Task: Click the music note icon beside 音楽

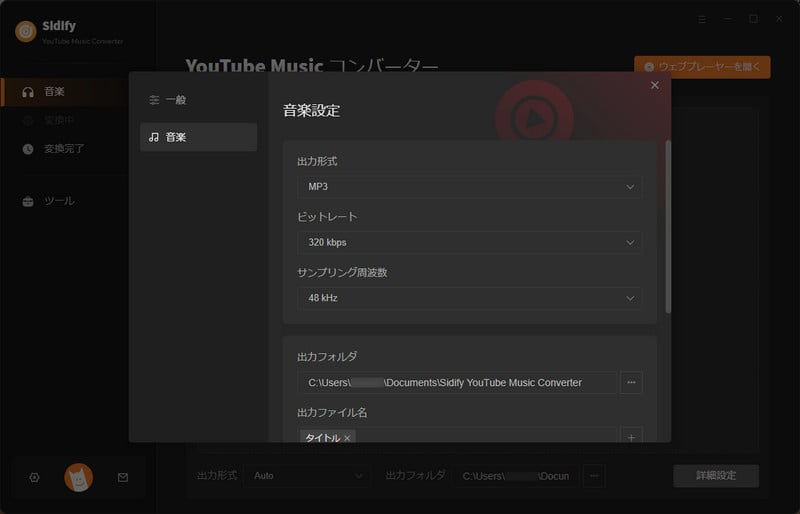Action: pyautogui.click(x=154, y=137)
